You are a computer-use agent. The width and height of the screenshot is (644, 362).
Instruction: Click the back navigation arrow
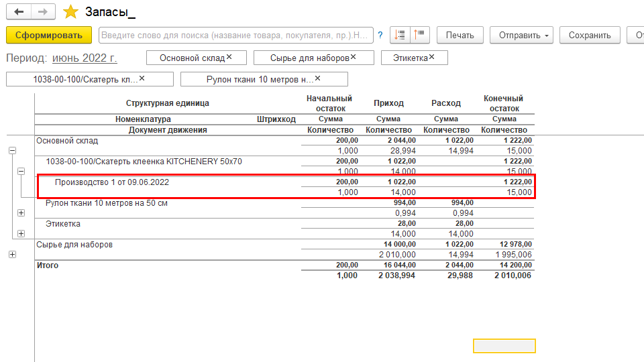(19, 12)
